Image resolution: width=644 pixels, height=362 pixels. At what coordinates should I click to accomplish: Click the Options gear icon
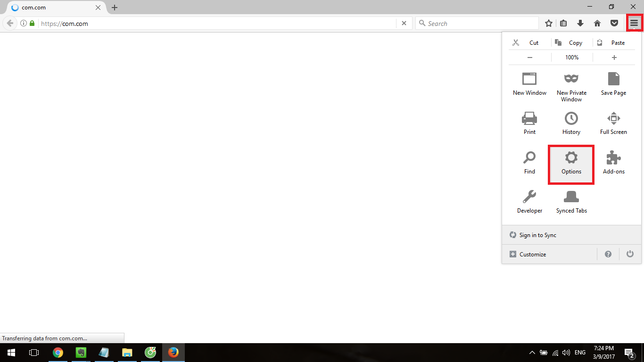(571, 157)
